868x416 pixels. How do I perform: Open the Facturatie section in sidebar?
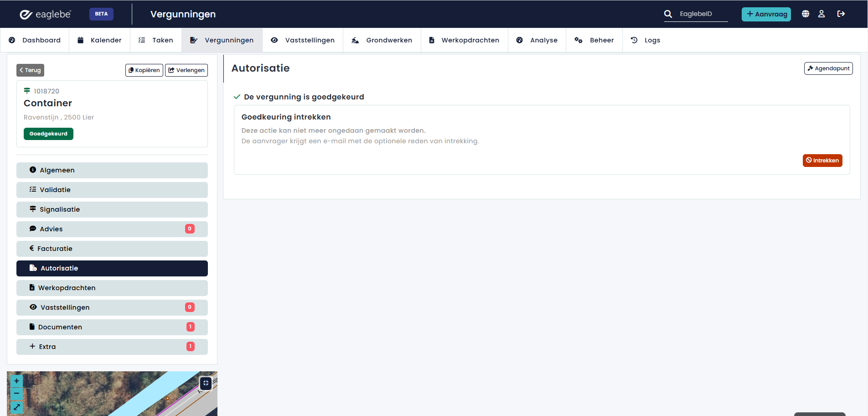[x=112, y=249]
